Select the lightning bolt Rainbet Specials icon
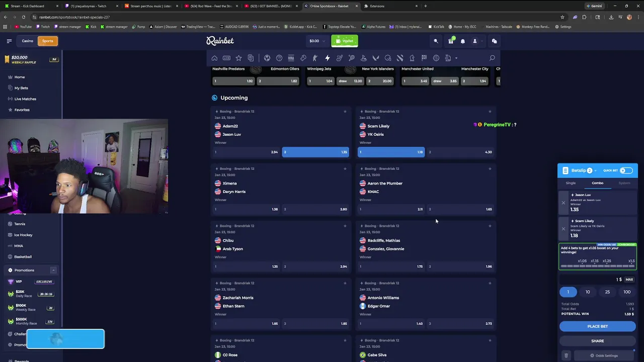 pyautogui.click(x=327, y=58)
